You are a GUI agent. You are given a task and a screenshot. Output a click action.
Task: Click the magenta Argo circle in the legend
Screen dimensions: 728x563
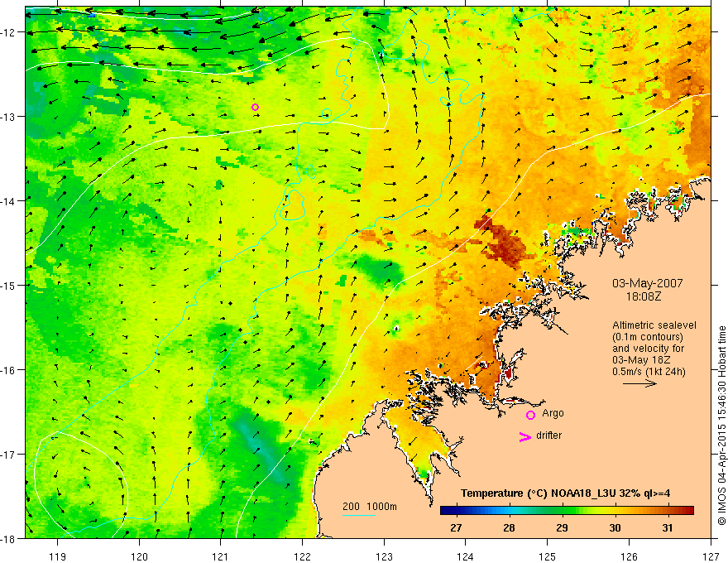coord(530,415)
